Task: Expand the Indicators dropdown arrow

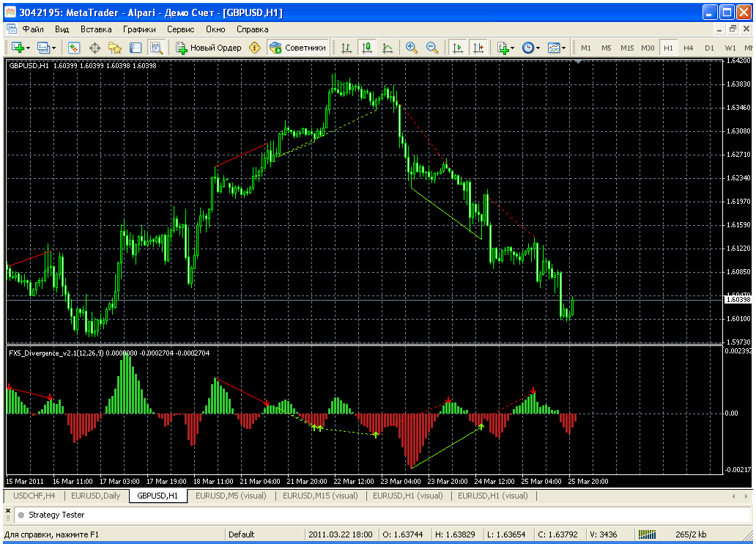Action: (512, 48)
